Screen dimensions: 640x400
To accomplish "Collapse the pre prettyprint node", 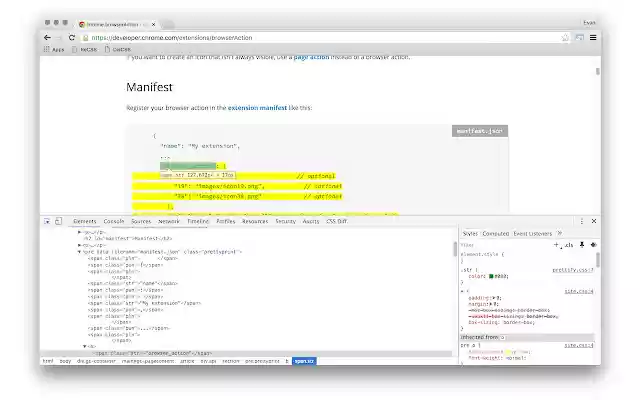I will 79,252.
